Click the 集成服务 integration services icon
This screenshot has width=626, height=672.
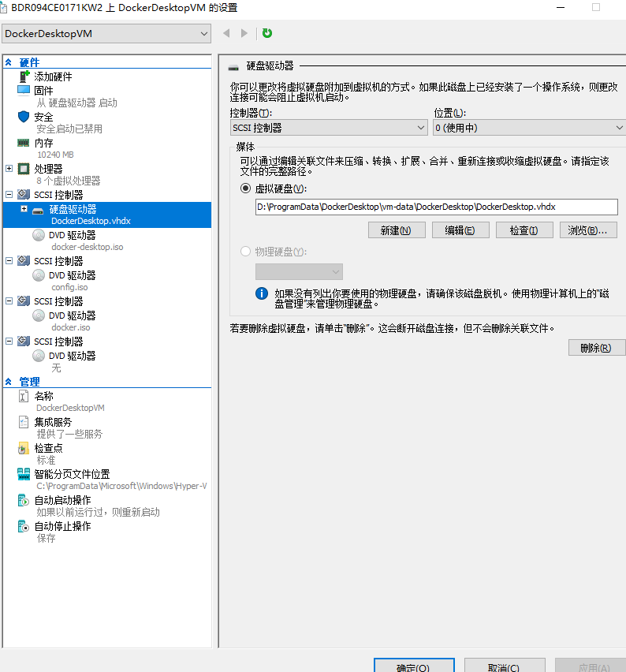[x=24, y=422]
